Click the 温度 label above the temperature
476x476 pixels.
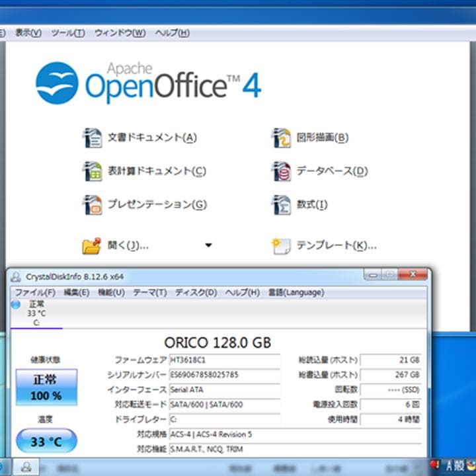45,420
